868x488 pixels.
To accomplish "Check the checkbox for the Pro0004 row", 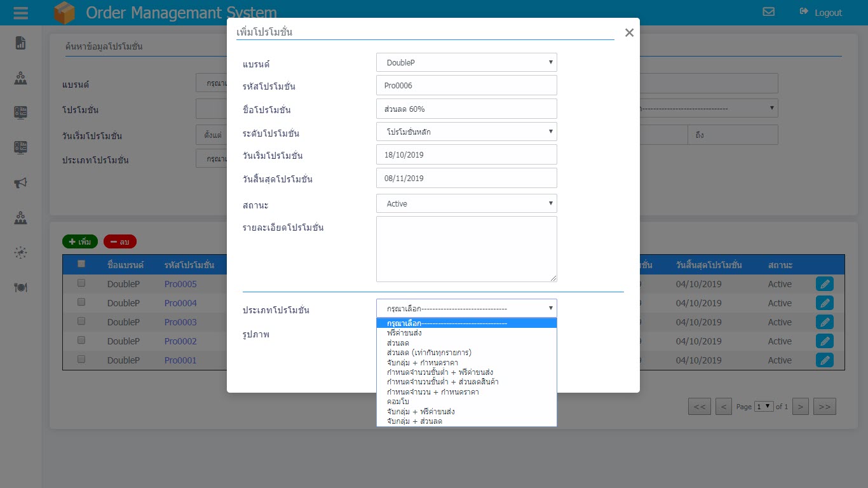I will click(x=81, y=302).
